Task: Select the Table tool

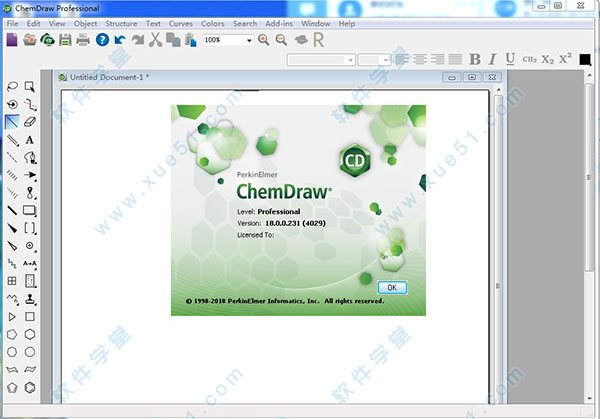Action: tap(12, 281)
